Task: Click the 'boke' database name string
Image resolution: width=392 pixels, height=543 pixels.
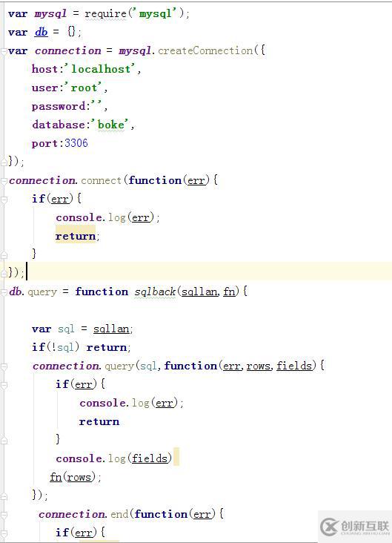Action: 110,125
